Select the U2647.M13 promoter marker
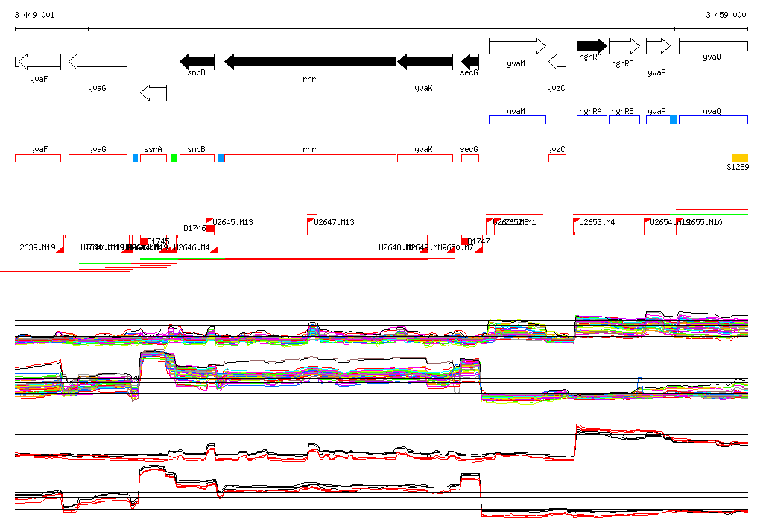Viewport: 763px width, 532px height. (x=310, y=221)
